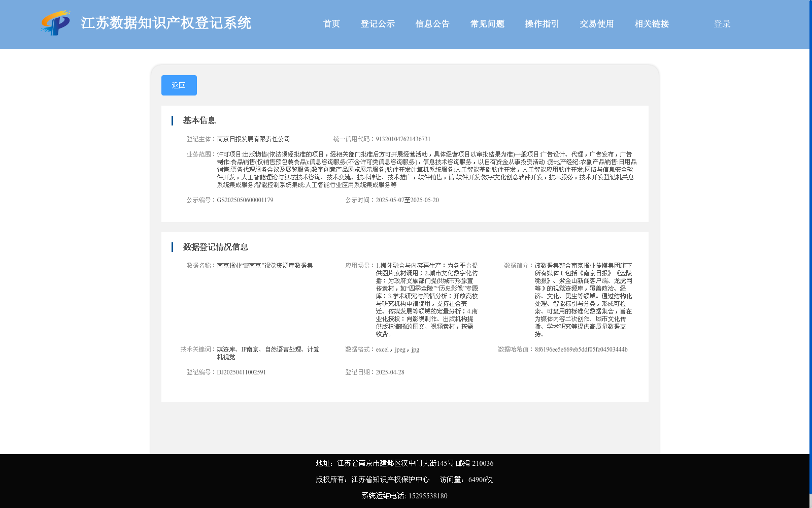This screenshot has width=812, height=508.
Task: Click publication period 2025-05-07至2025-05-20
Action: point(407,200)
